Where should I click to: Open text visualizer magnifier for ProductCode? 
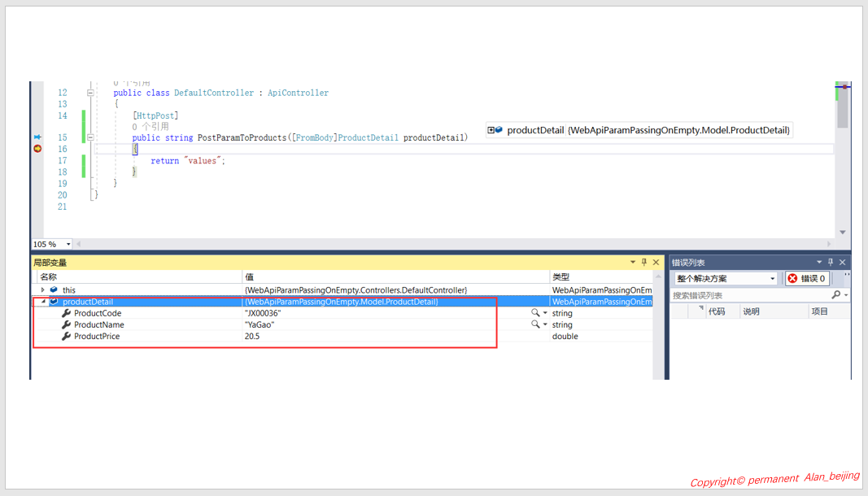[x=535, y=313]
